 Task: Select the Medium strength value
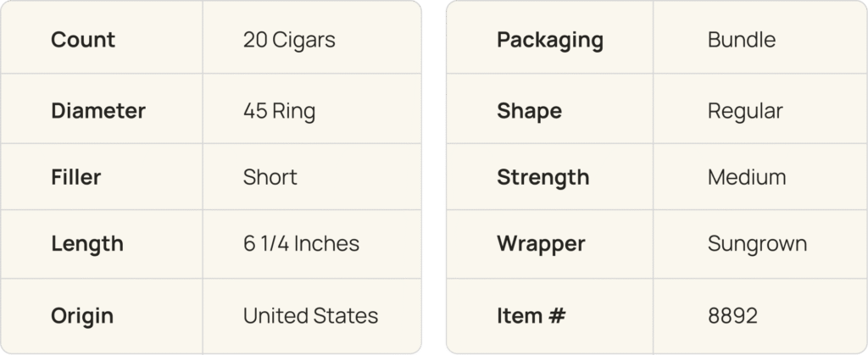(747, 177)
